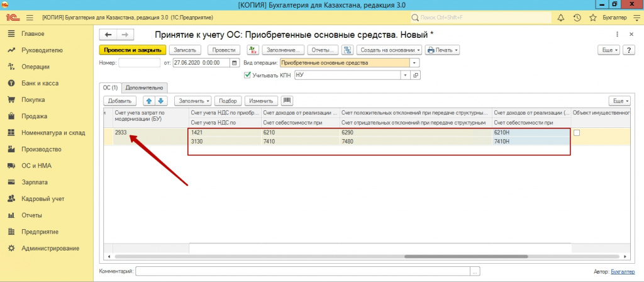Open the 1C main menu hamburger icon
This screenshot has width=644, height=282.
click(x=30, y=18)
